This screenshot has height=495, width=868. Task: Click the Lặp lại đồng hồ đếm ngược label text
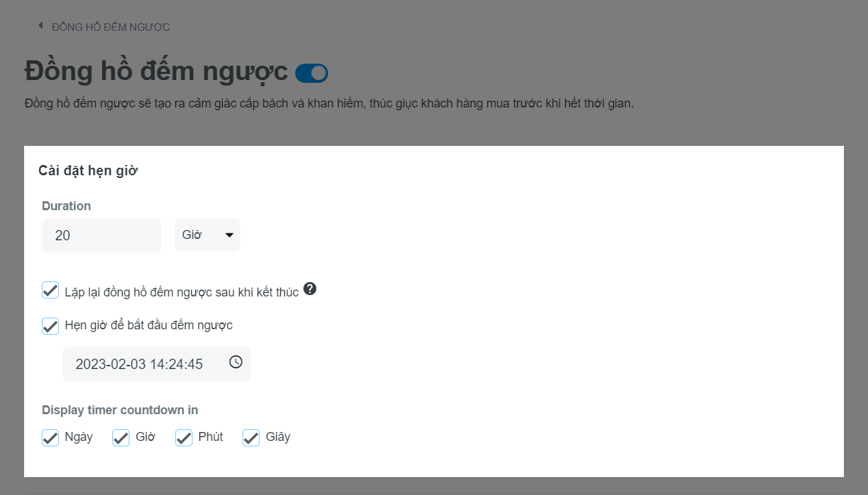182,292
